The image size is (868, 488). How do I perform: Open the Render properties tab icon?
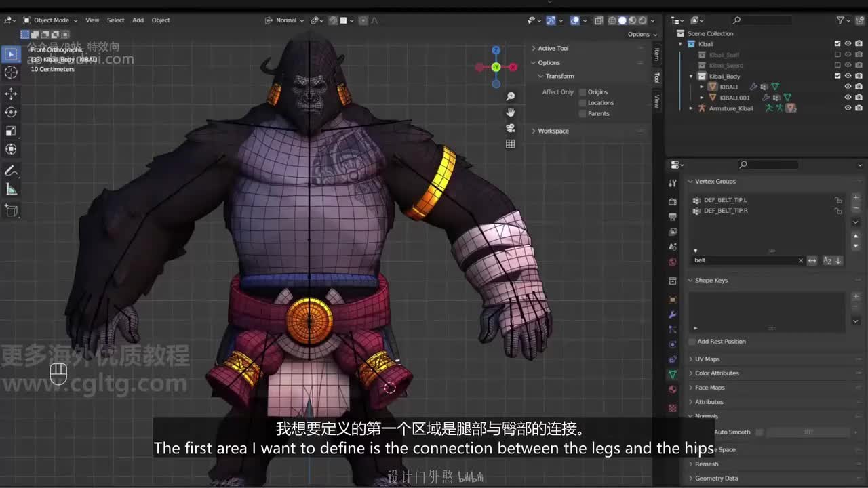click(x=673, y=202)
